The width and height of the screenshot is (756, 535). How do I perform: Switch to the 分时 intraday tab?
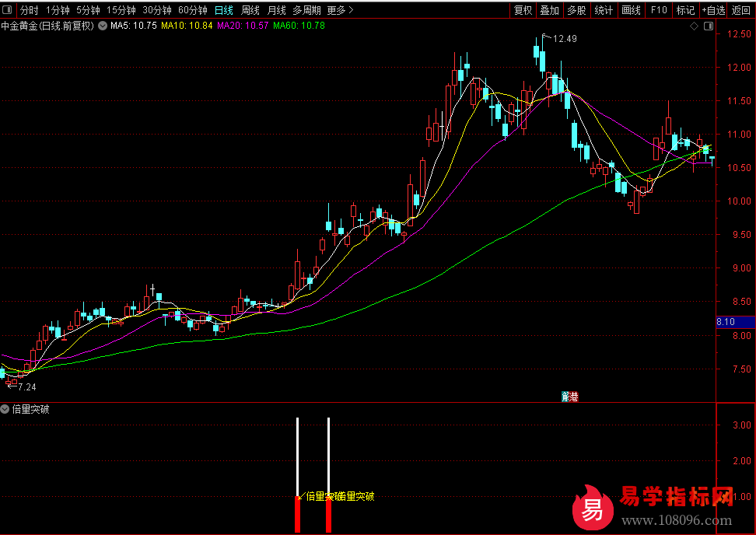[x=29, y=10]
